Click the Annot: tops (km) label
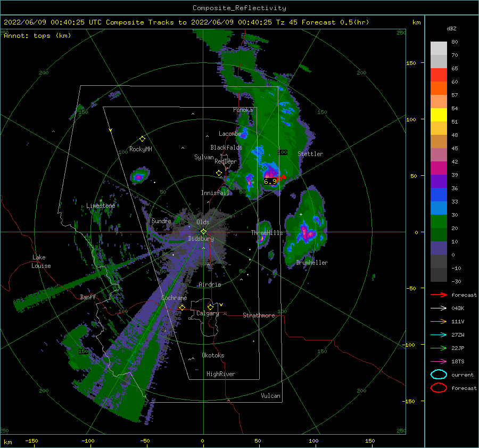This screenshot has width=479, height=448. coord(37,36)
